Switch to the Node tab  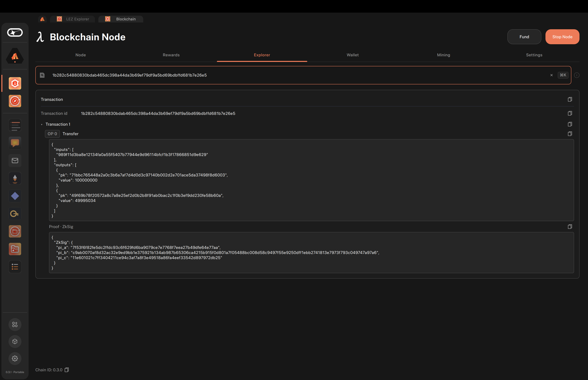(81, 55)
